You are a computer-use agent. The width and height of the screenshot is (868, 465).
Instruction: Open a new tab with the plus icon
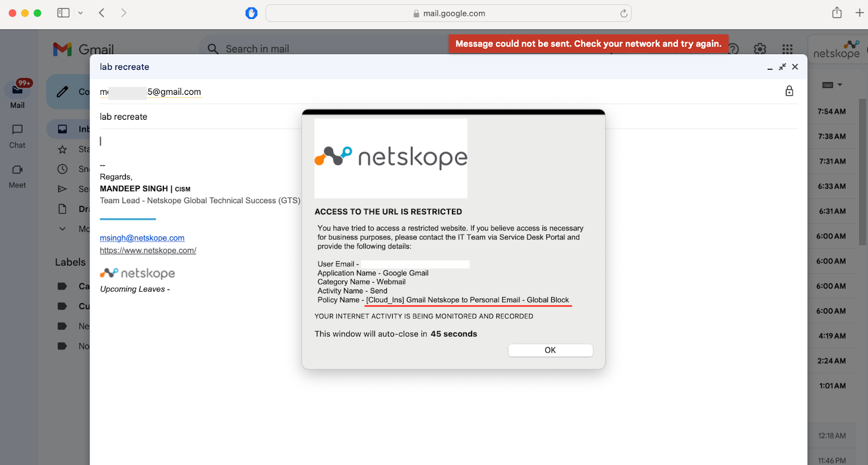[x=859, y=12]
